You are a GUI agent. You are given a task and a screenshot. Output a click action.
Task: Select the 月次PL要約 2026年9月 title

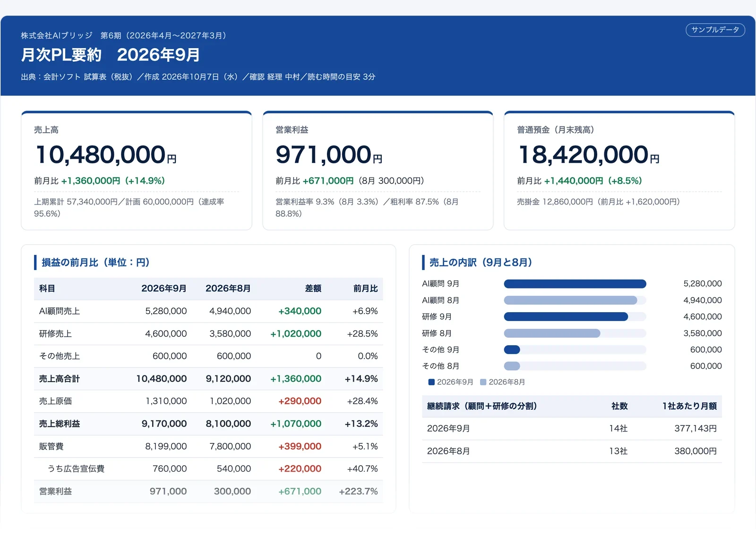pos(110,55)
